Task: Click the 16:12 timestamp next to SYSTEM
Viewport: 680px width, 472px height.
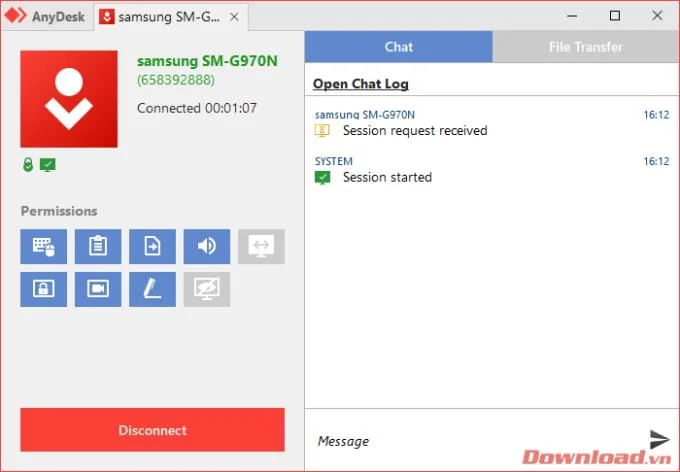Action: pos(656,161)
